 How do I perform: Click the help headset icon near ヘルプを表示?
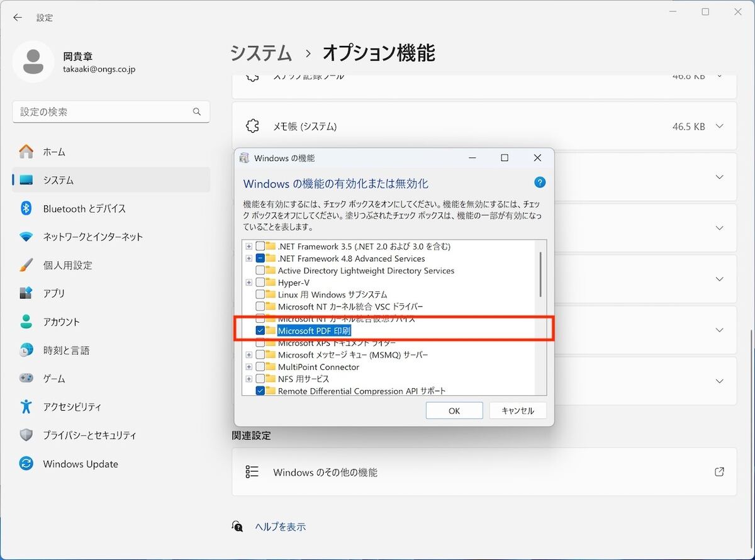click(x=238, y=526)
